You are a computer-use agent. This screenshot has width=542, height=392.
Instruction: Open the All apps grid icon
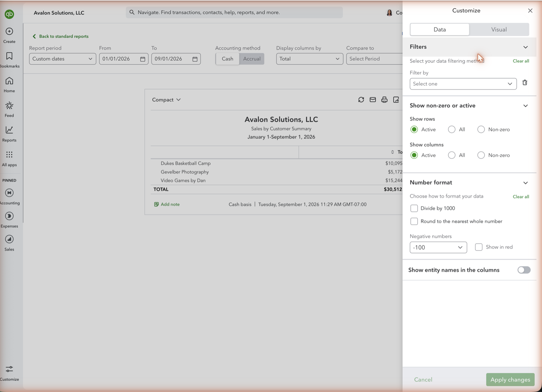[x=9, y=154]
